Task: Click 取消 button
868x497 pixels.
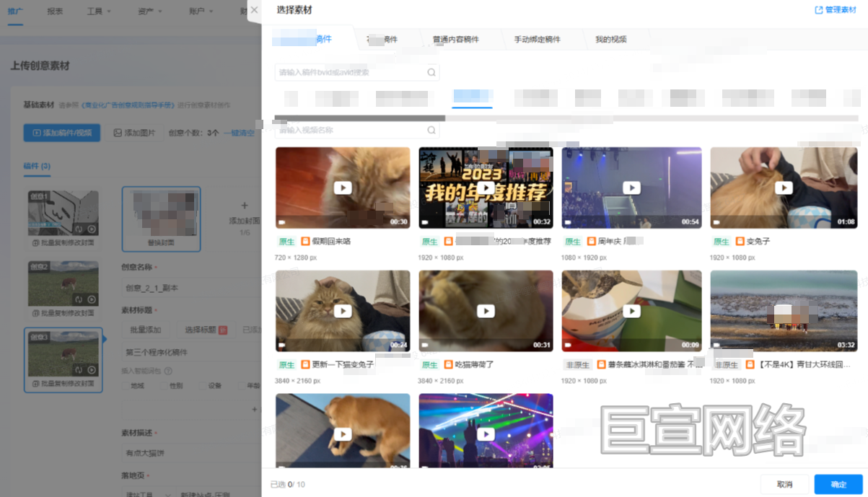Action: [784, 484]
